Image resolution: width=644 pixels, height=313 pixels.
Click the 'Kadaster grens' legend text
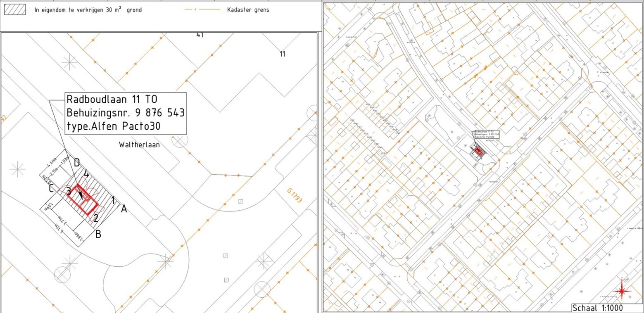click(248, 9)
